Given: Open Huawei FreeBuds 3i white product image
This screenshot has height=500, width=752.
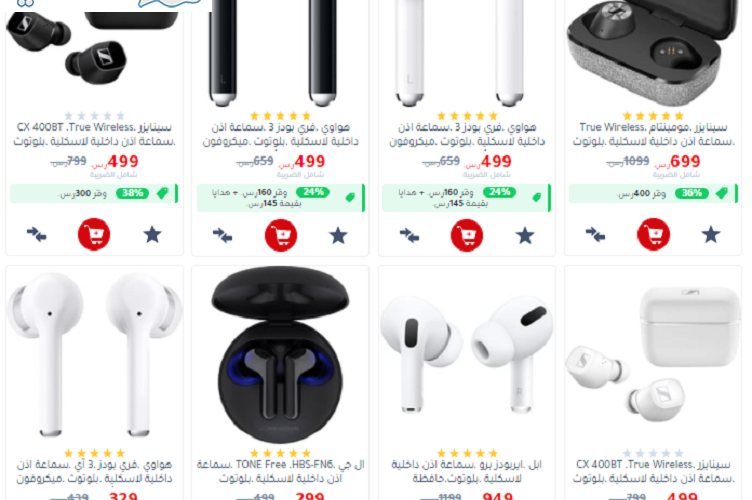Looking at the screenshot, I should pyautogui.click(x=94, y=355).
